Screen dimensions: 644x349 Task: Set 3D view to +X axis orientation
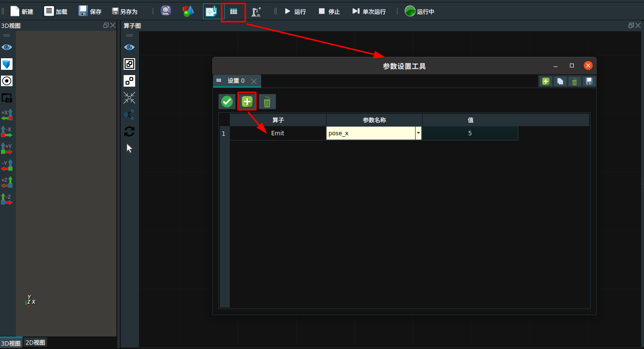coord(7,115)
